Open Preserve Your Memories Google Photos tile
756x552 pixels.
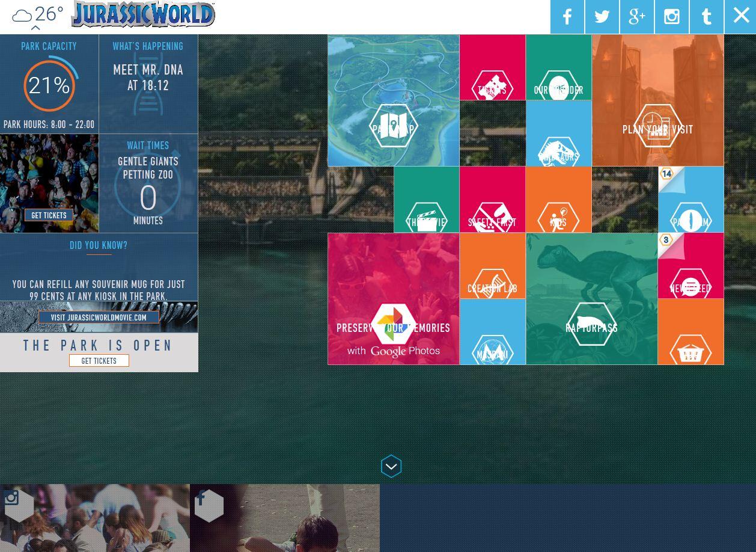tap(394, 299)
